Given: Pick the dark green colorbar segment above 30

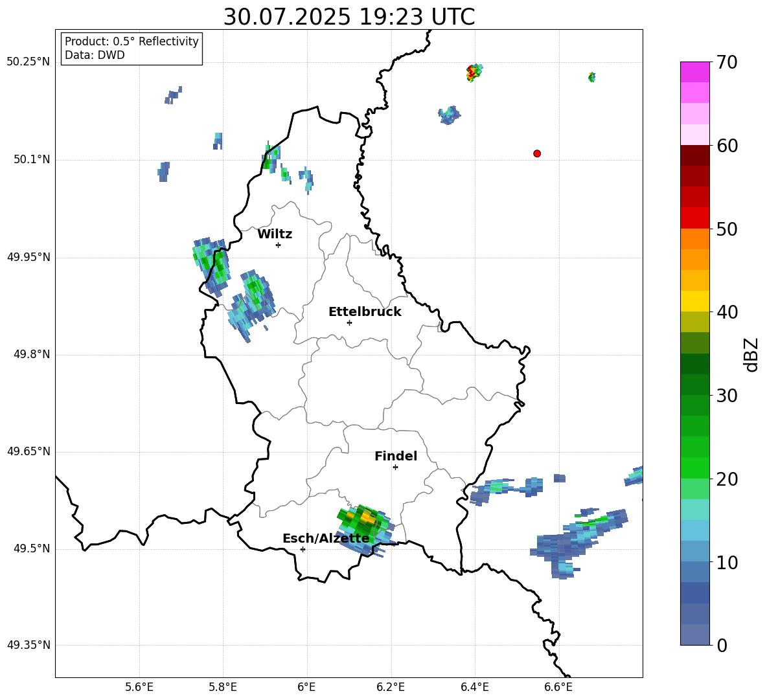Looking at the screenshot, I should (695, 384).
